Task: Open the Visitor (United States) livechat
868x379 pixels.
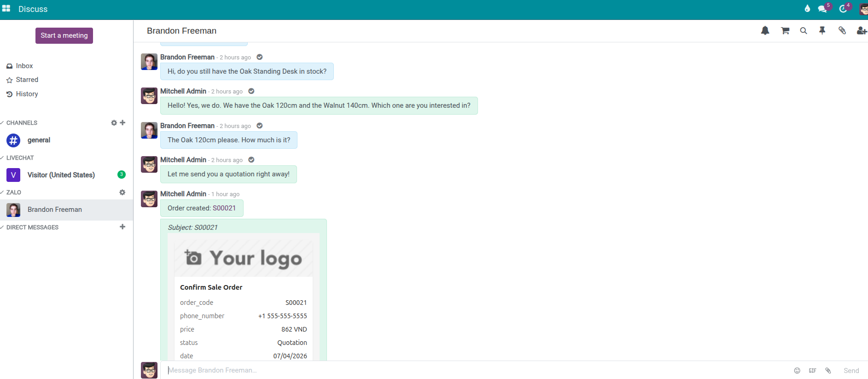Action: pos(61,175)
